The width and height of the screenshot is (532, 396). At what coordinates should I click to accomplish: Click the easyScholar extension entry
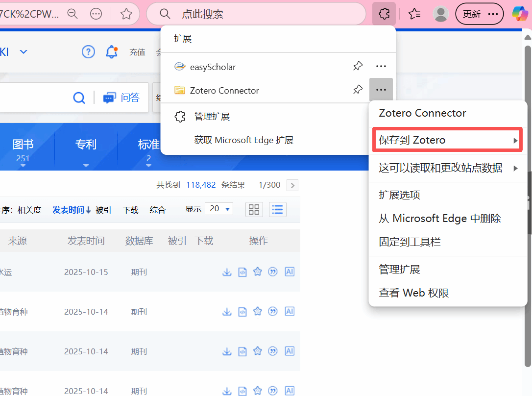point(213,67)
